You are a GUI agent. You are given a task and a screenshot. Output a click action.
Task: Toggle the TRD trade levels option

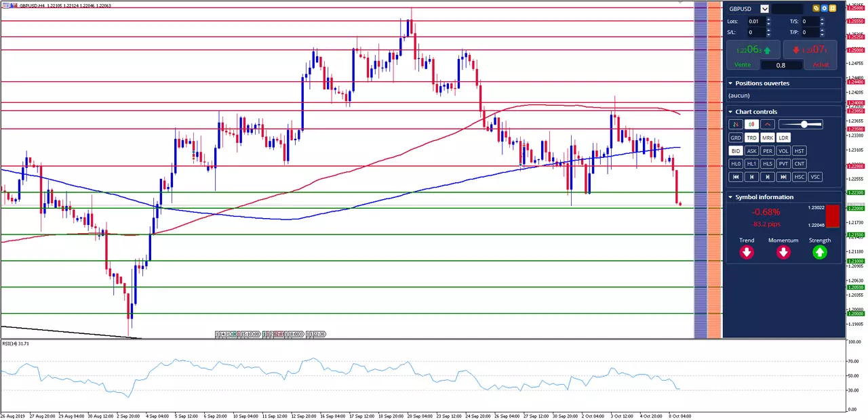coord(751,138)
